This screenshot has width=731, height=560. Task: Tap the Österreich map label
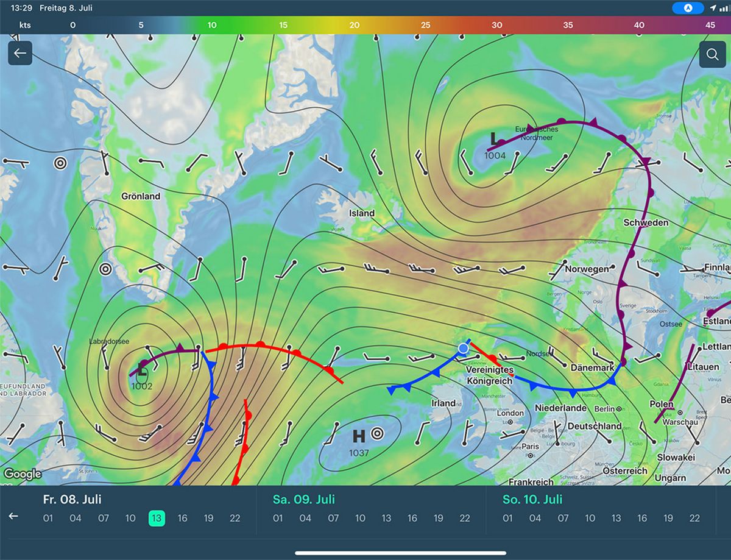click(x=625, y=470)
